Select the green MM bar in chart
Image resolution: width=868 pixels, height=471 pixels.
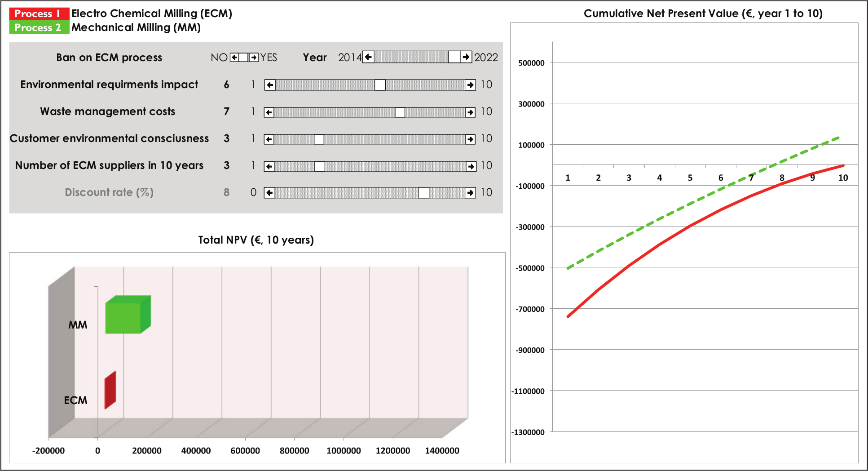coord(128,315)
